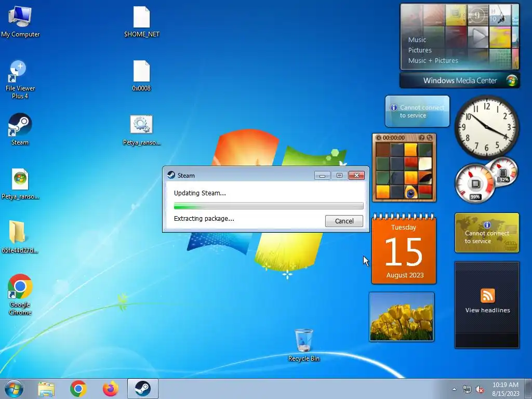Select the Recycle Bin icon
The height and width of the screenshot is (399, 532).
(303, 345)
